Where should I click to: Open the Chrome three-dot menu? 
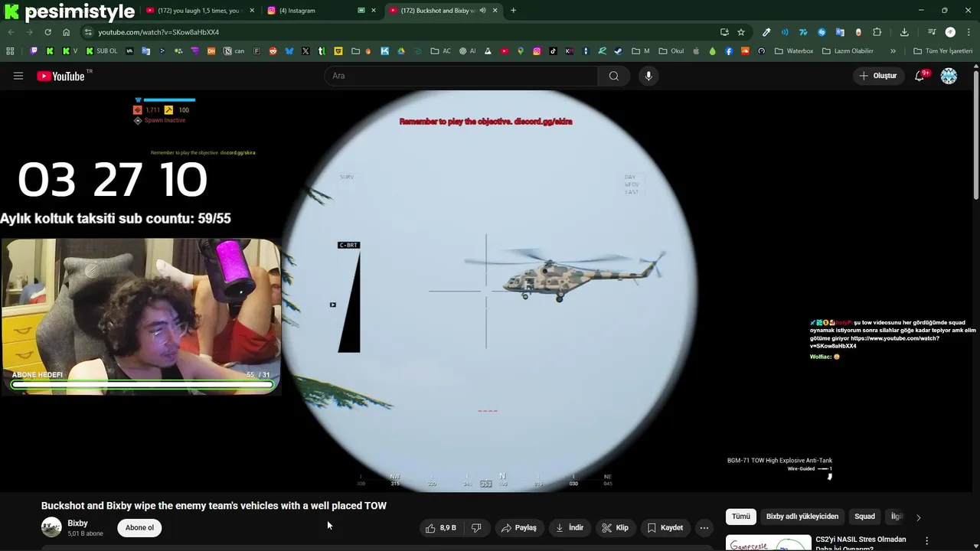click(969, 32)
